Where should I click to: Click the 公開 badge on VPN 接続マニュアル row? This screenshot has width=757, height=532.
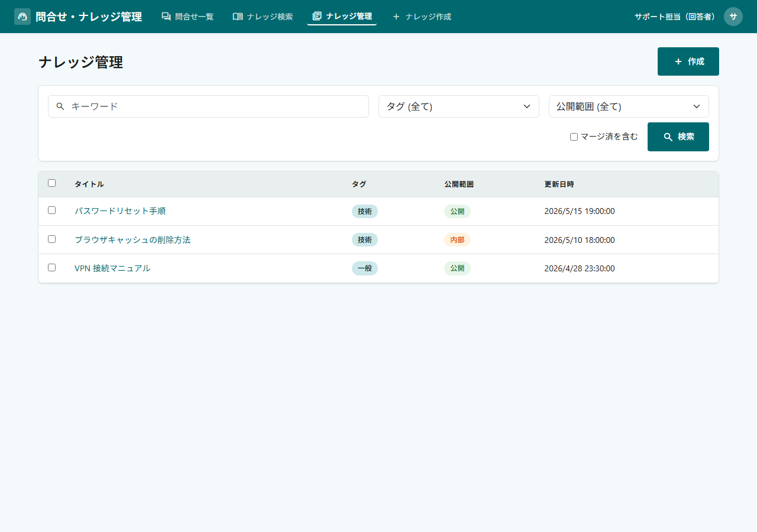pyautogui.click(x=457, y=268)
